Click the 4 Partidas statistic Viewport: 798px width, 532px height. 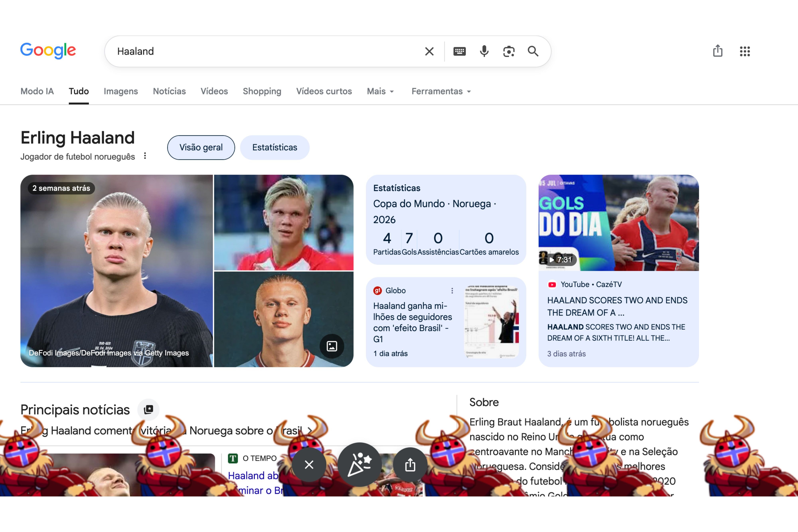click(387, 243)
